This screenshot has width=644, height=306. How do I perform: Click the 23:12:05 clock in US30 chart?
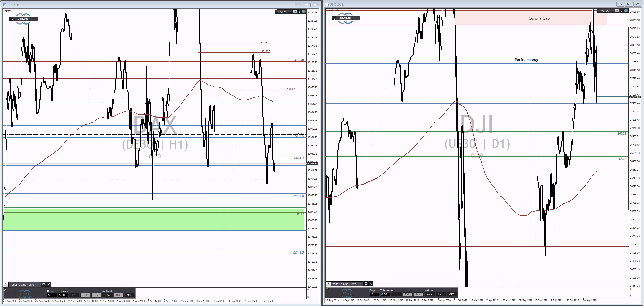(346, 18)
